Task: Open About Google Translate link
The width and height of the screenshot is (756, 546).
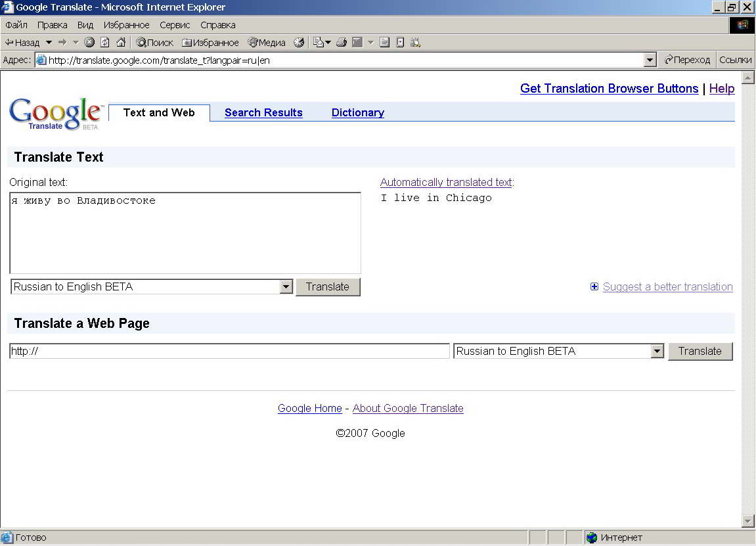Action: [408, 409]
